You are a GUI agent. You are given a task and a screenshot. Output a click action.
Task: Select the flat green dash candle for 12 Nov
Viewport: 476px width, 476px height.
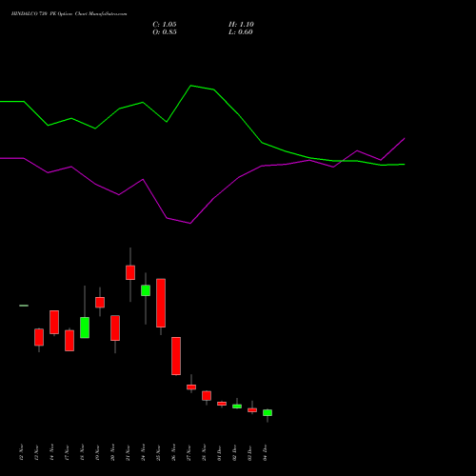[24, 306]
